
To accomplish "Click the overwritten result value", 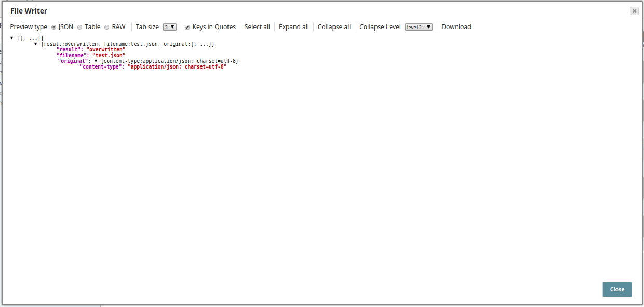I will click(105, 49).
